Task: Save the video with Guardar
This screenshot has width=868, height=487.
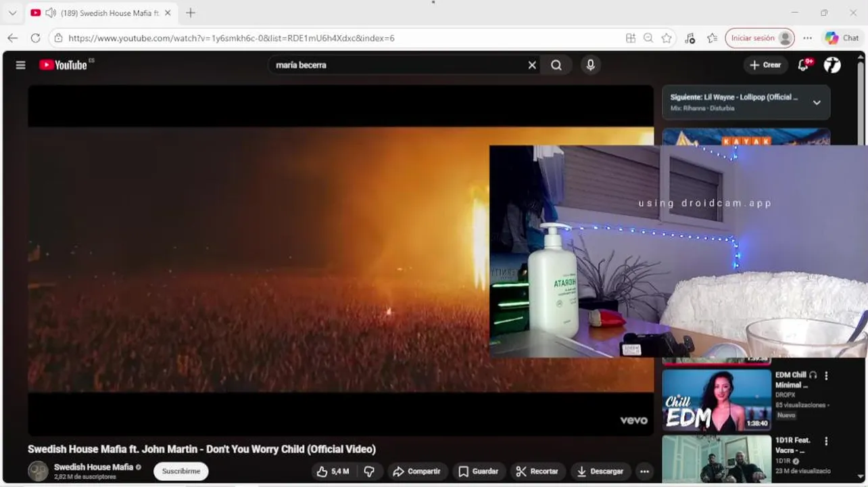Action: 479,471
